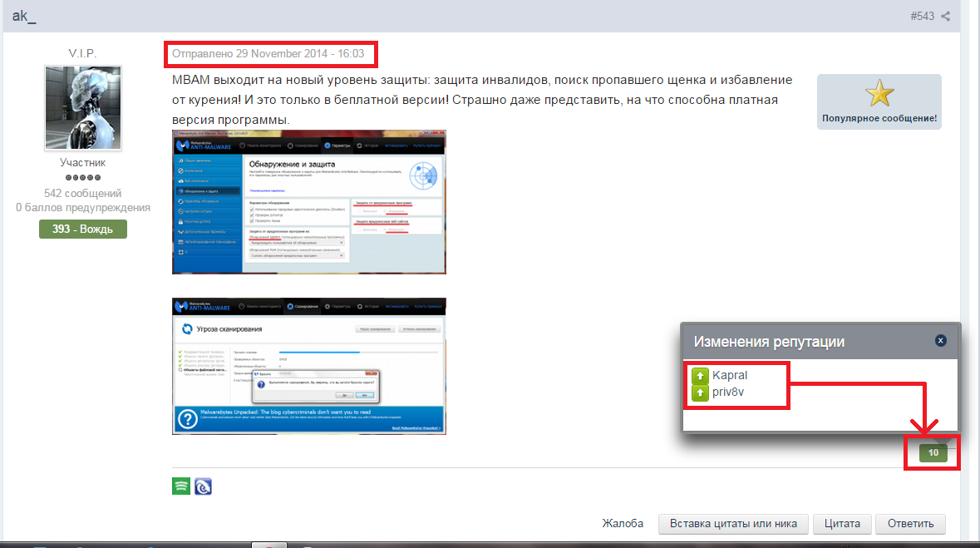Click the blue signature icon
980x548 pixels.
tap(203, 486)
